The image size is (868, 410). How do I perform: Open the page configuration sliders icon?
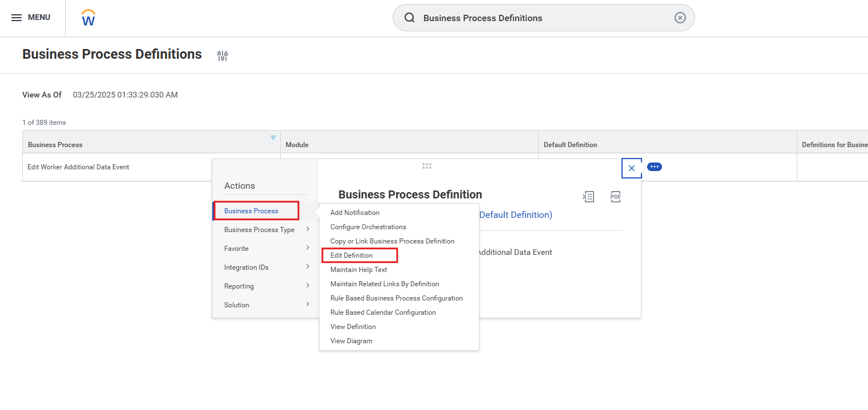(x=223, y=55)
